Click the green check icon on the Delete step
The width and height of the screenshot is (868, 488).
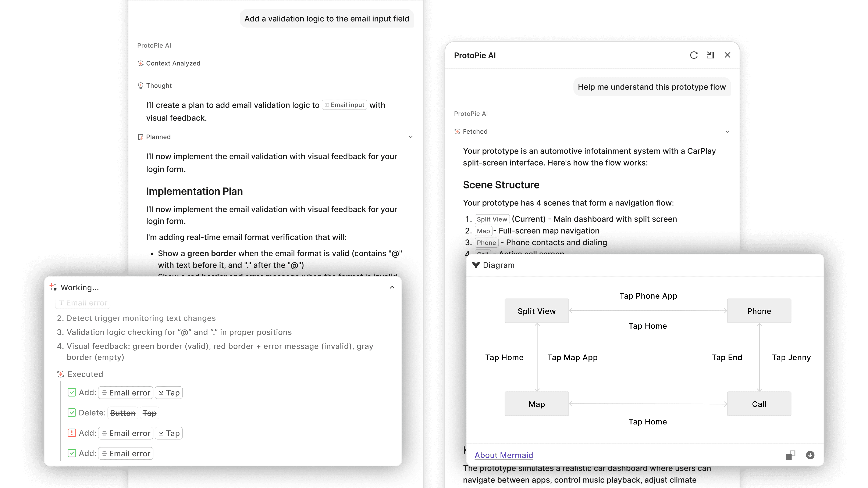(x=72, y=413)
